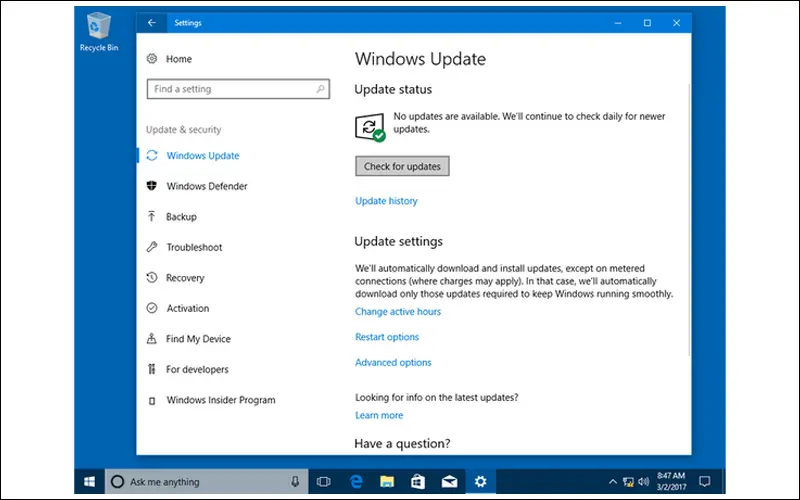The width and height of the screenshot is (800, 500).
Task: Go to Windows Defender section
Action: [x=207, y=186]
